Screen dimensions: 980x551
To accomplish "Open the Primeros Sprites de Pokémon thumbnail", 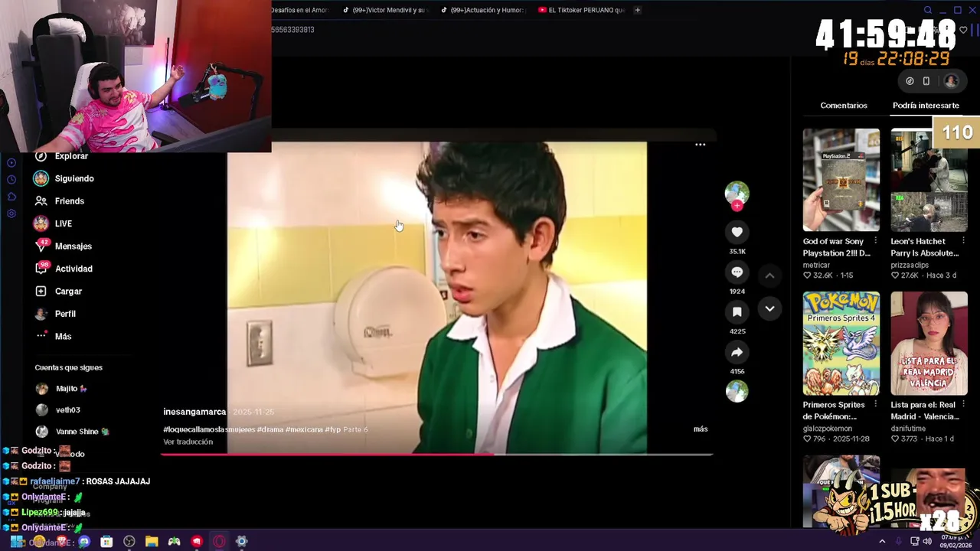I will tap(841, 343).
